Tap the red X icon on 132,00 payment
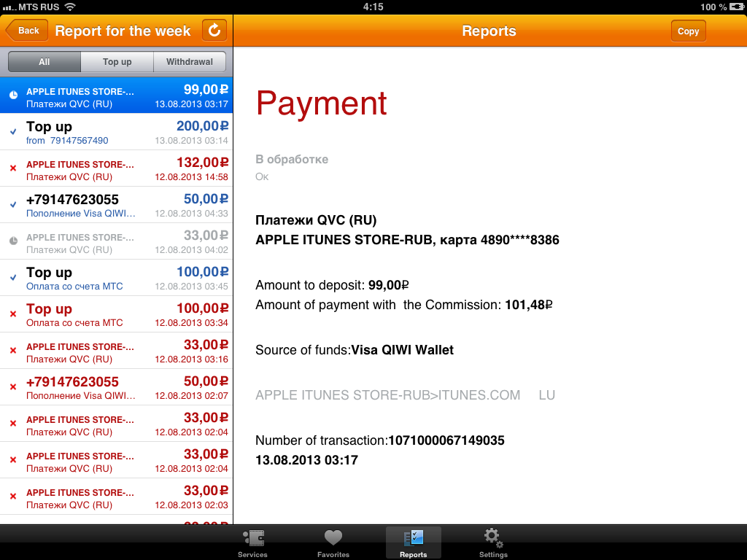Image resolution: width=747 pixels, height=560 pixels. pos(13,168)
